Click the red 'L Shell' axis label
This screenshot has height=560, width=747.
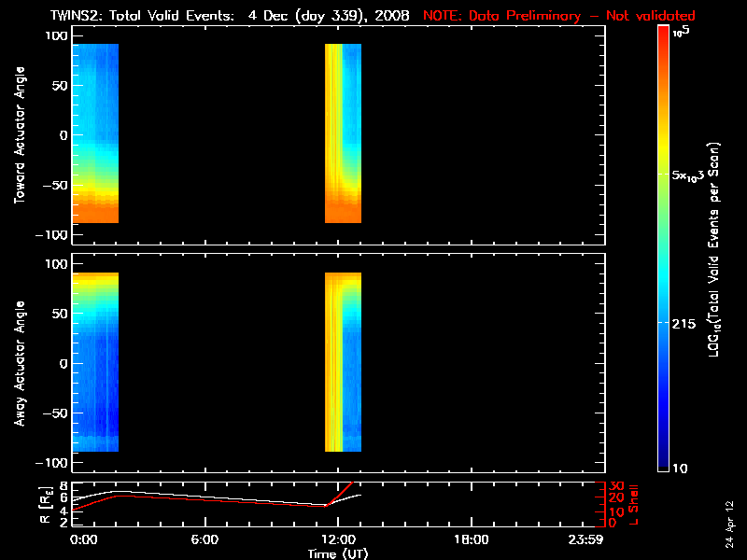click(x=633, y=502)
